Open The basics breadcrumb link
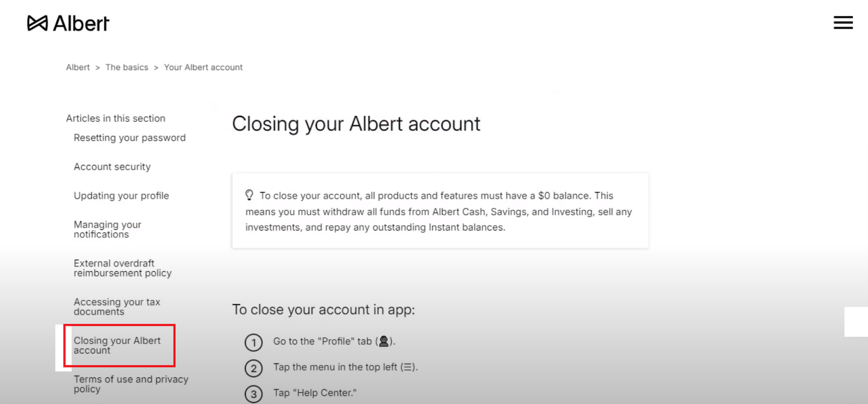This screenshot has height=404, width=868. coord(127,67)
